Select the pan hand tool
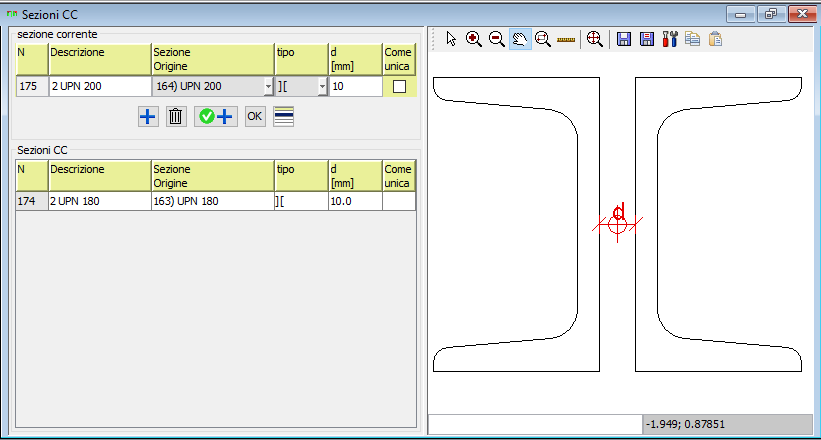 tap(520, 39)
